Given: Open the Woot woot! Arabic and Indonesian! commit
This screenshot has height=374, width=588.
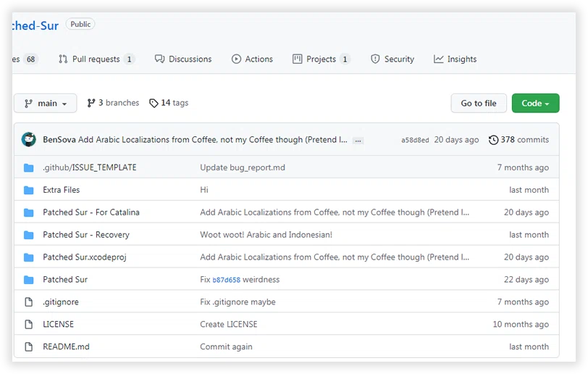Looking at the screenshot, I should click(266, 235).
